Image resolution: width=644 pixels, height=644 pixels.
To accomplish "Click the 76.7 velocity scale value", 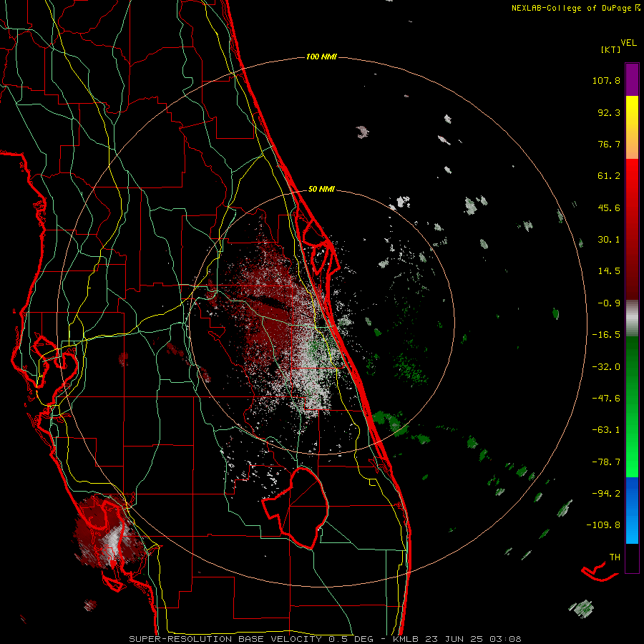I will tap(609, 144).
